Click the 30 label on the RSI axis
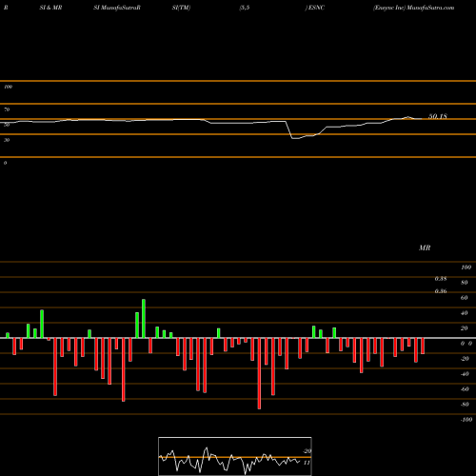476x476 pixels. [x=7, y=140]
